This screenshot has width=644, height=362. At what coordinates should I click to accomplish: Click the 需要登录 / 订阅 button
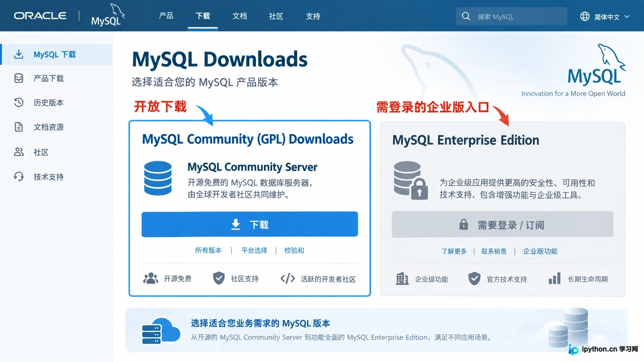point(502,224)
